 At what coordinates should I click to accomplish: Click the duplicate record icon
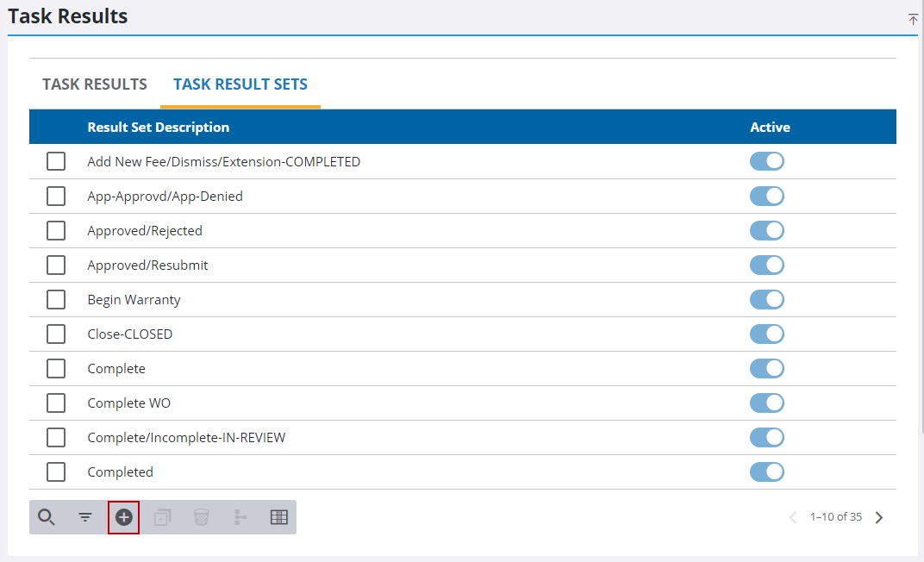pos(162,517)
